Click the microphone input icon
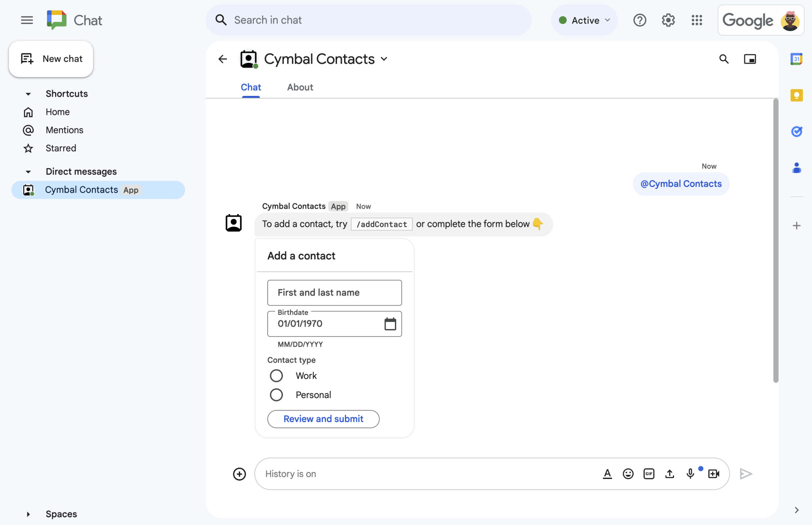 click(690, 474)
